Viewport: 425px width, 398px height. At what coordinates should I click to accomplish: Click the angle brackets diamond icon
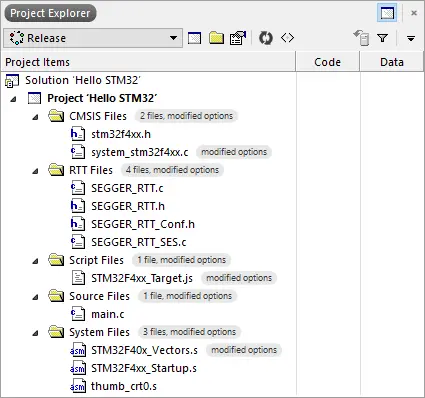[287, 38]
